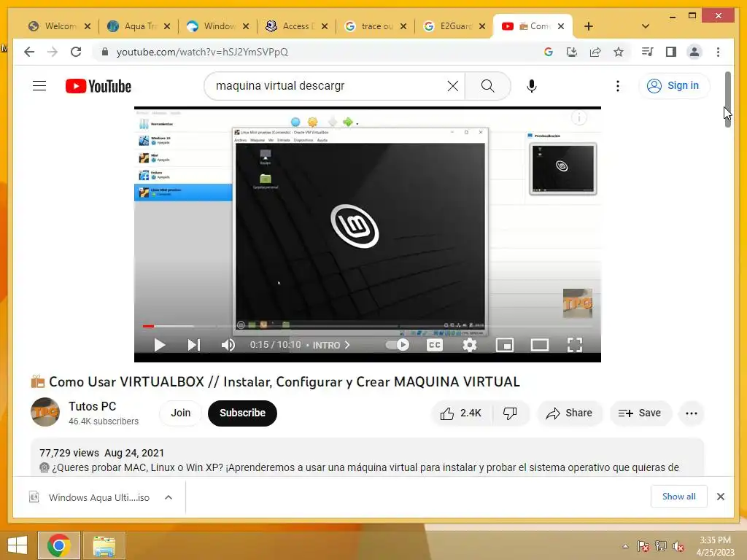Expand the INTRO chapter chevron

click(347, 345)
